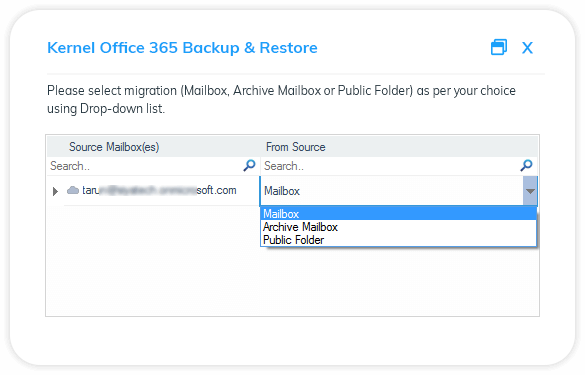Click the blurred part of the email address
The image size is (585, 375).
tap(148, 190)
